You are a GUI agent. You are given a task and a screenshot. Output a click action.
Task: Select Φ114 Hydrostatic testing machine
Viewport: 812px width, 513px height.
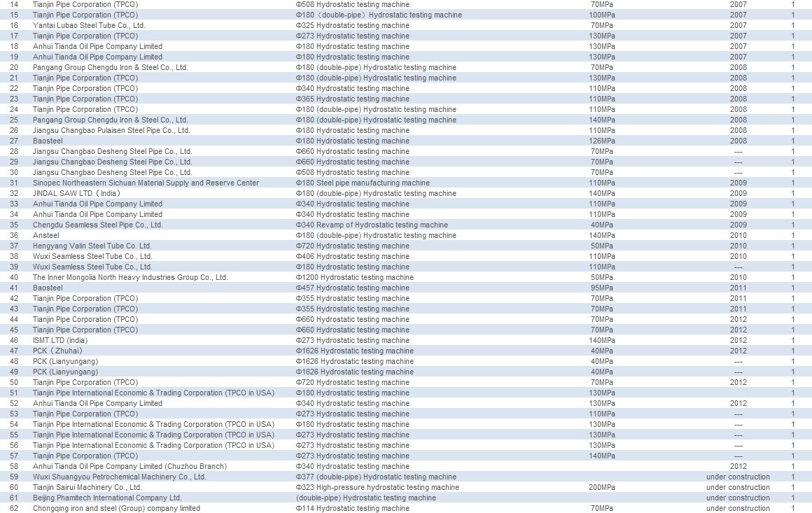[353, 508]
